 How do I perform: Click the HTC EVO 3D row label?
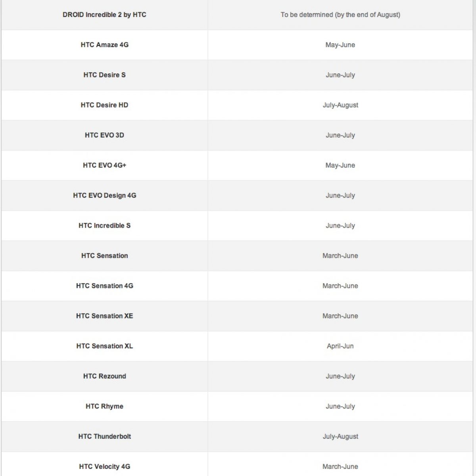click(104, 135)
